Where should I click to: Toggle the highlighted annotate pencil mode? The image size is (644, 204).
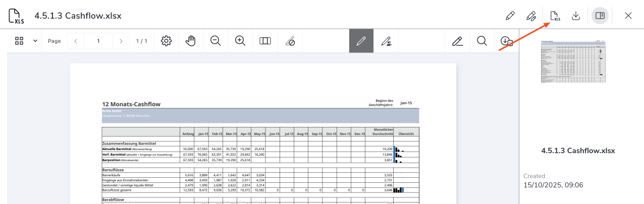point(361,41)
